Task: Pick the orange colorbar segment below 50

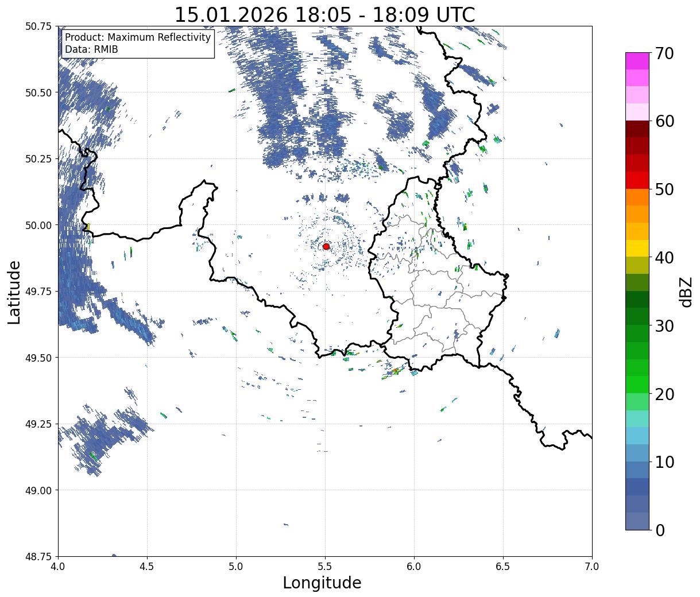Action: (637, 197)
